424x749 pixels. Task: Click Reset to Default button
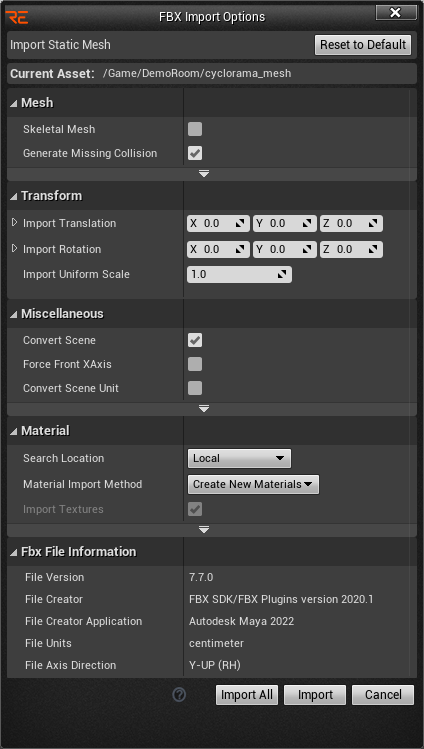click(x=363, y=45)
